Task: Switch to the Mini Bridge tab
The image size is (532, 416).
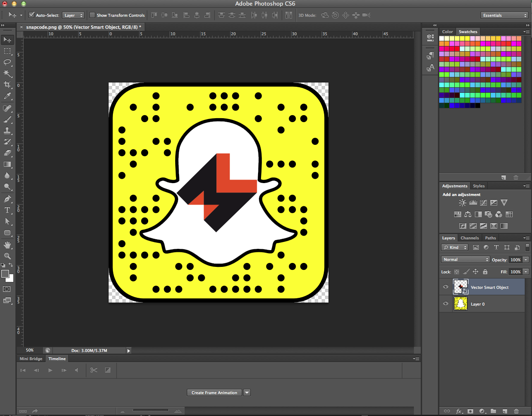Action: coord(30,358)
